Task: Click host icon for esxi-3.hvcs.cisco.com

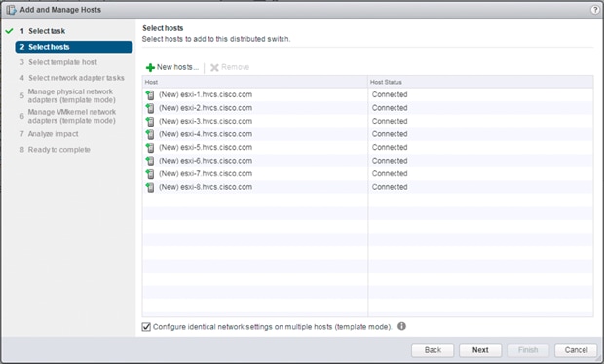Action: point(150,122)
